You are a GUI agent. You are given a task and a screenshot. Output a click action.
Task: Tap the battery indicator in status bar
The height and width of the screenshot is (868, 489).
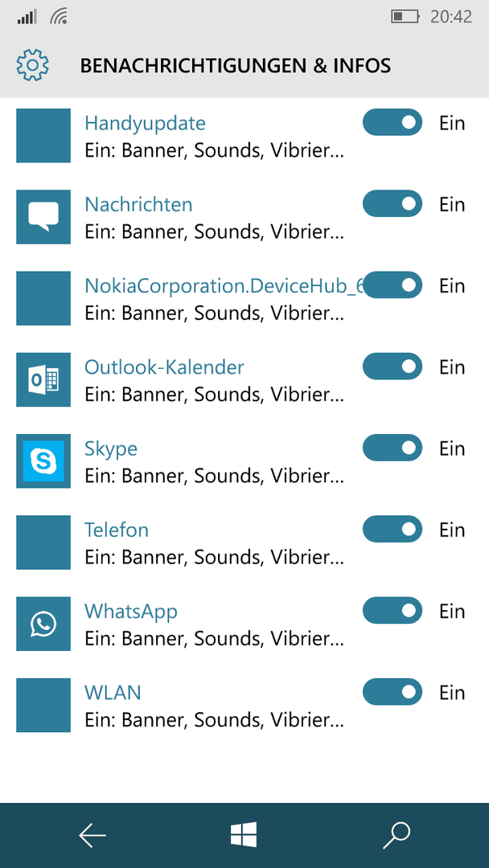[405, 17]
